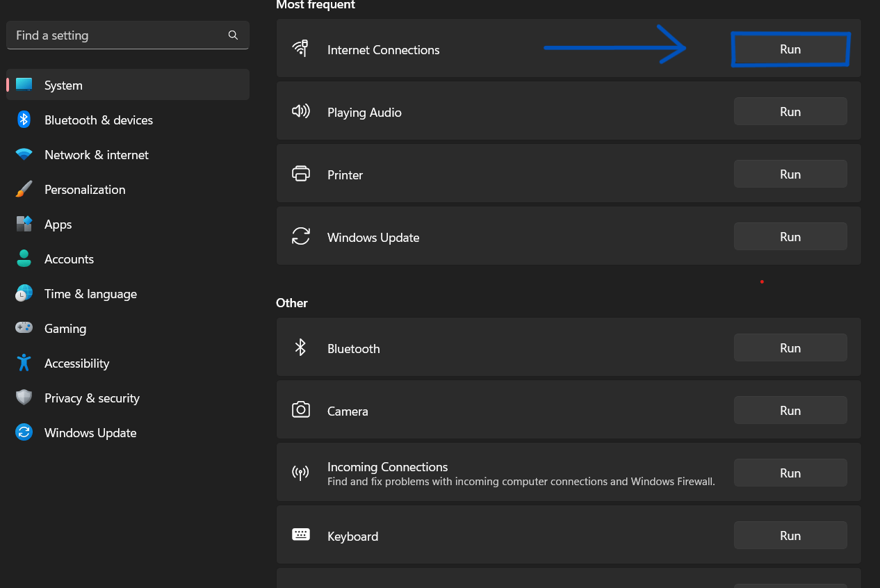Click the Apps icon in sidebar
Image resolution: width=880 pixels, height=588 pixels.
pyautogui.click(x=24, y=224)
